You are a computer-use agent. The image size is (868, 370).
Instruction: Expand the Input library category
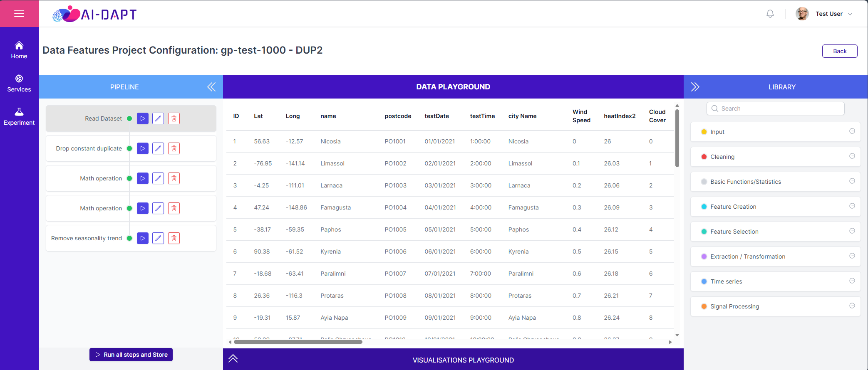(x=775, y=132)
